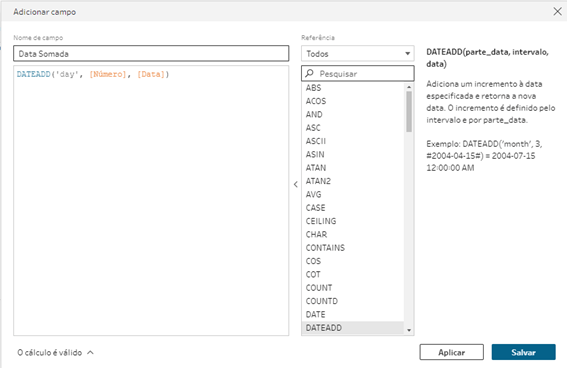The image size is (567, 368).
Task: Click the function list scrollbar thumb
Action: 409,111
